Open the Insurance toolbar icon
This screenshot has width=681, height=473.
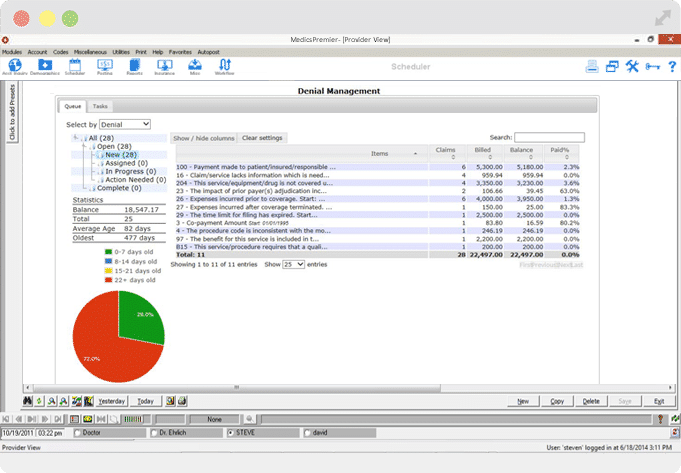[x=165, y=65]
